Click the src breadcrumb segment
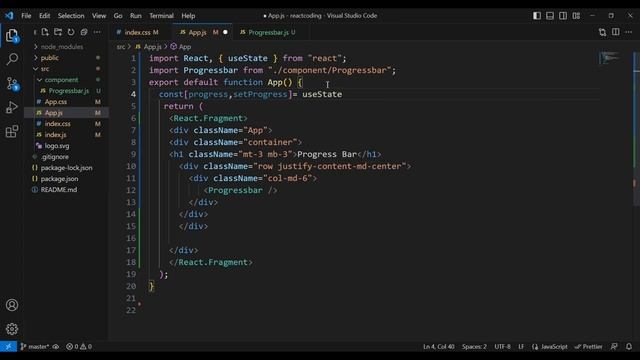This screenshot has height=360, width=640. [121, 47]
